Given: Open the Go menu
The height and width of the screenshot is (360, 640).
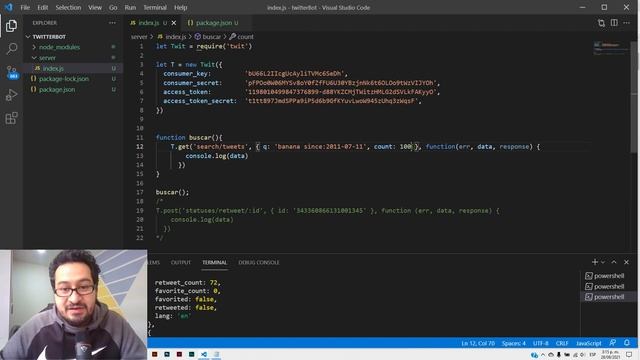Looking at the screenshot, I should pyautogui.click(x=113, y=7).
